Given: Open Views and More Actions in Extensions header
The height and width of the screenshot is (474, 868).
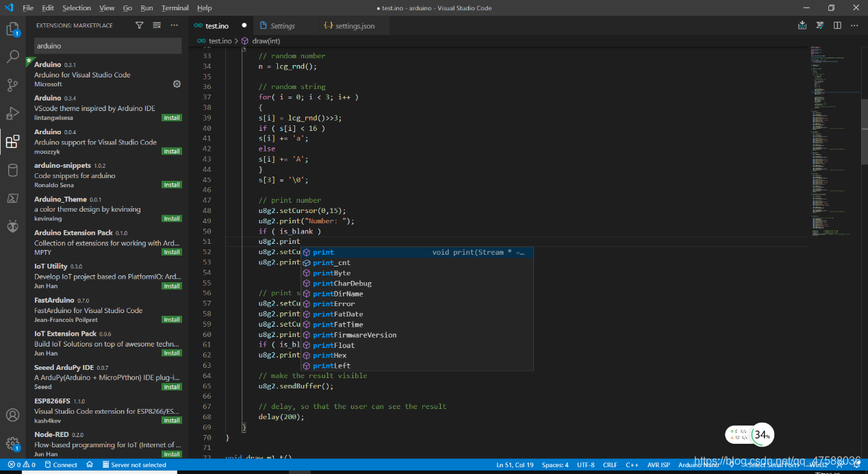Looking at the screenshot, I should coord(174,25).
